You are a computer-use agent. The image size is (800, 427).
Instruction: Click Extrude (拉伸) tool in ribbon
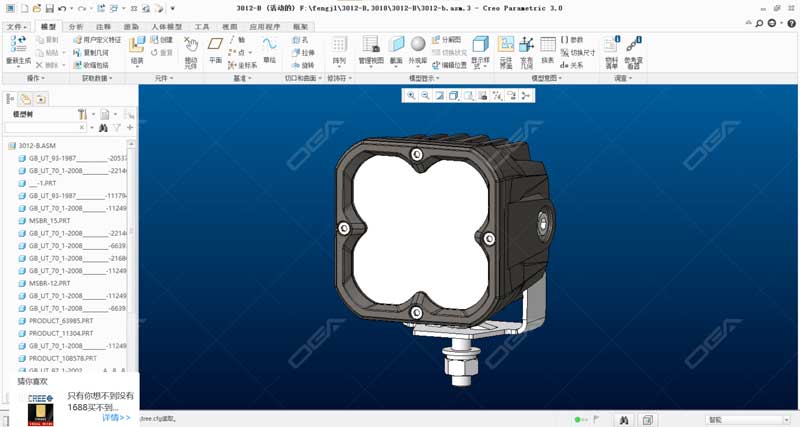click(303, 53)
